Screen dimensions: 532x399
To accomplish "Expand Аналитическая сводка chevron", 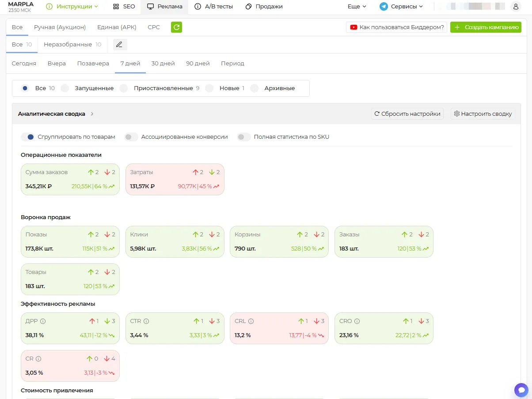I will tap(92, 114).
